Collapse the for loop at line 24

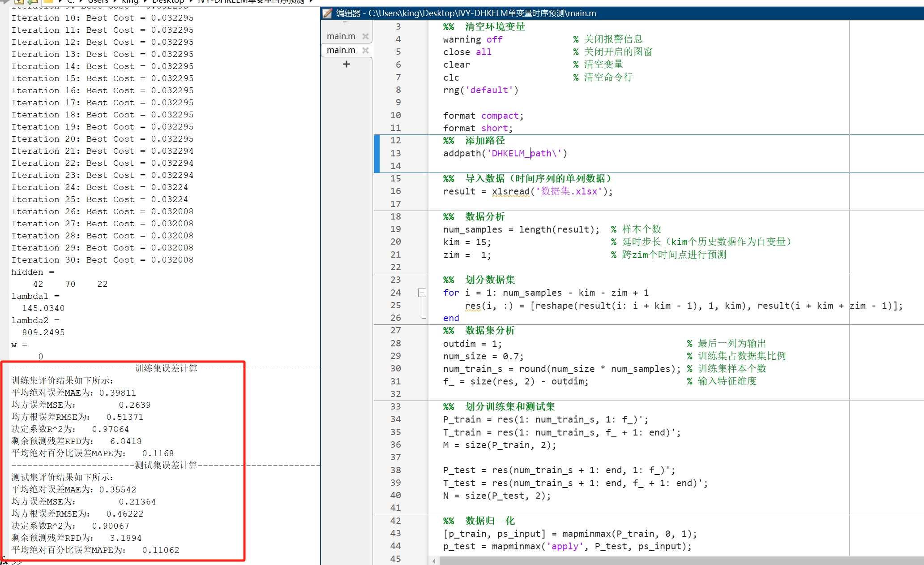pyautogui.click(x=422, y=293)
